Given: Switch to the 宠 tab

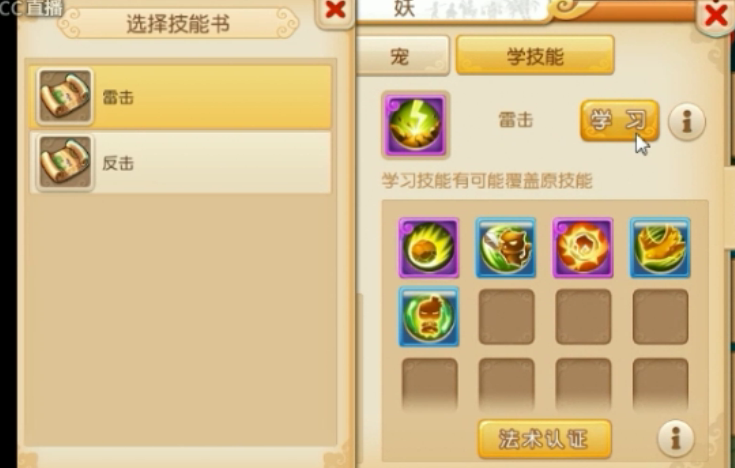Looking at the screenshot, I should tap(402, 55).
